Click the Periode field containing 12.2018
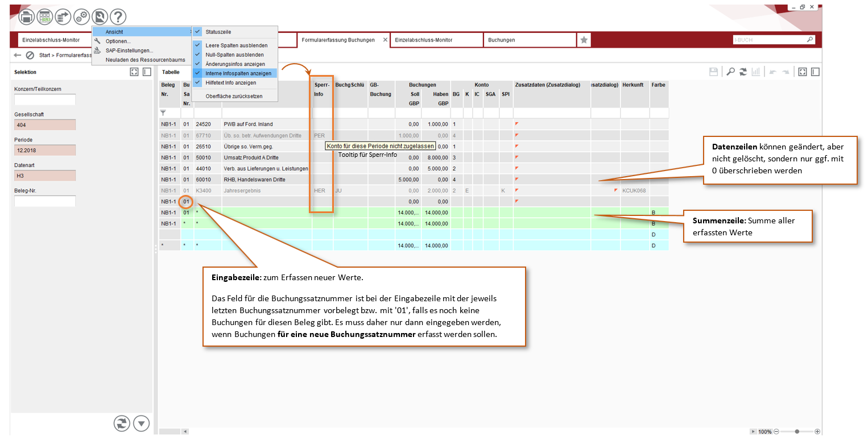The height and width of the screenshot is (441, 868). click(45, 150)
